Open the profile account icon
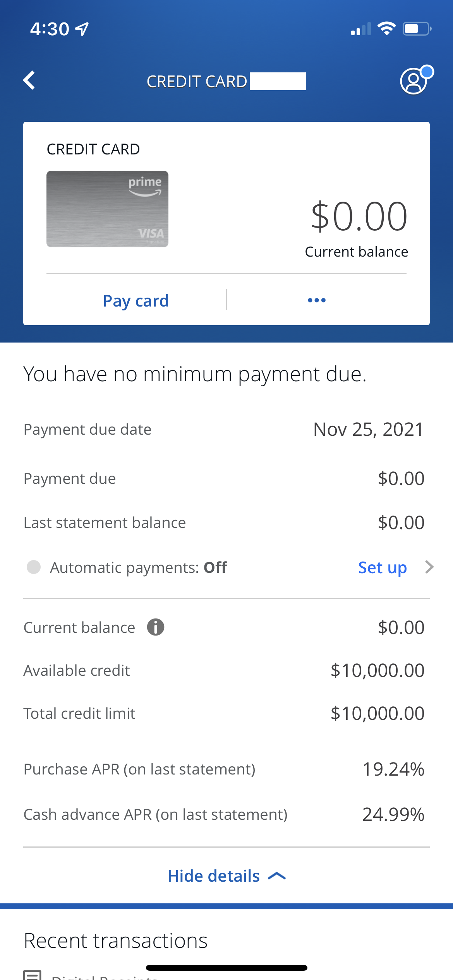The height and width of the screenshot is (980, 453). [414, 81]
